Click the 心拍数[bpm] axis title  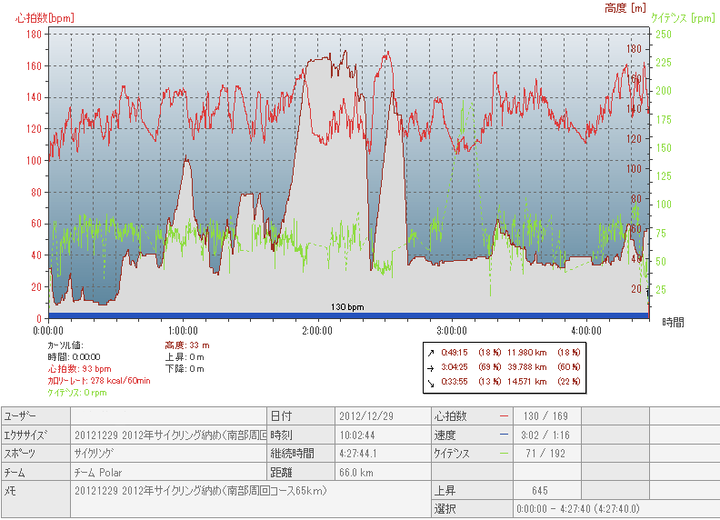(45, 18)
